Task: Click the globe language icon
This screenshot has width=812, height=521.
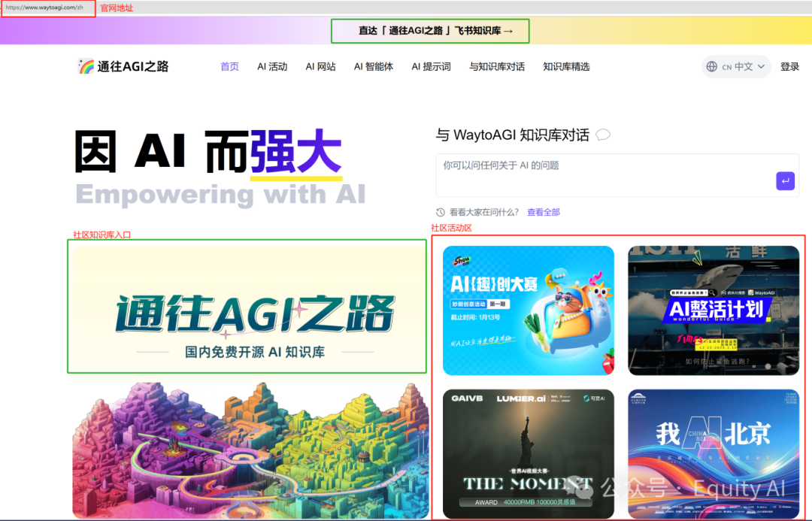Action: (x=712, y=67)
